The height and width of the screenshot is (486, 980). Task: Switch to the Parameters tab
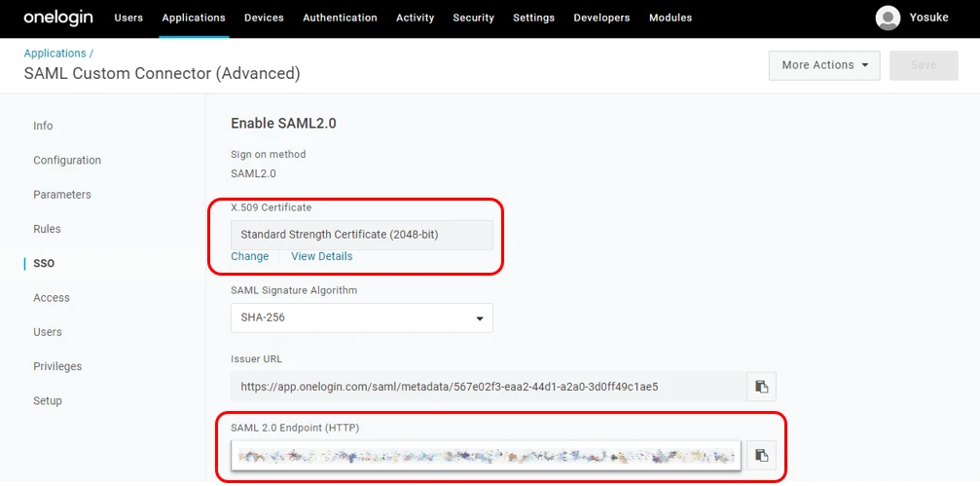pyautogui.click(x=62, y=195)
